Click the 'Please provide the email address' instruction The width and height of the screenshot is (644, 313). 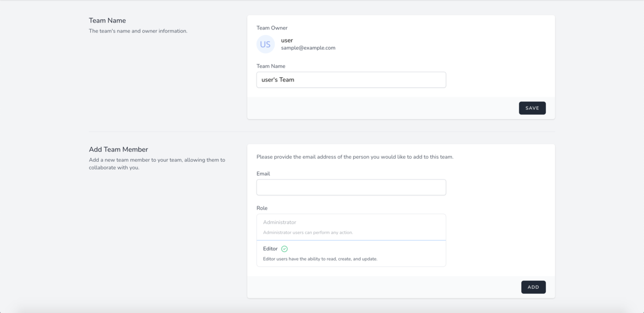tap(355, 157)
